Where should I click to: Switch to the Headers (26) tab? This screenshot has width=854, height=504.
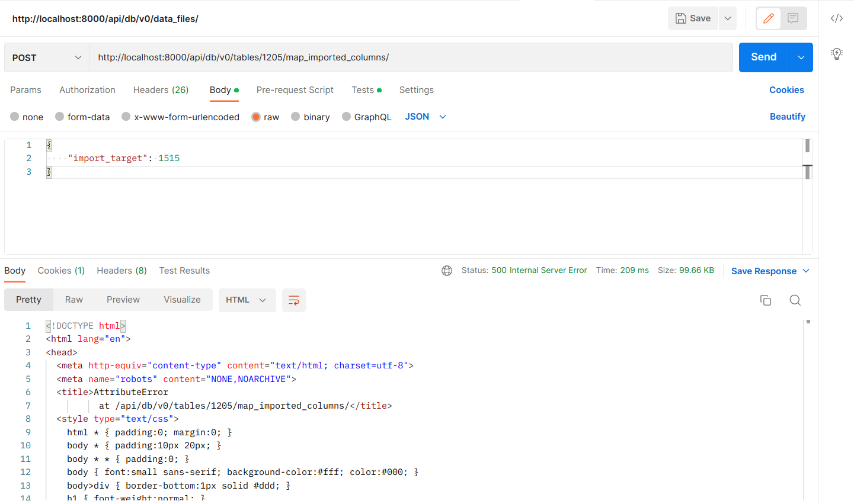click(161, 90)
